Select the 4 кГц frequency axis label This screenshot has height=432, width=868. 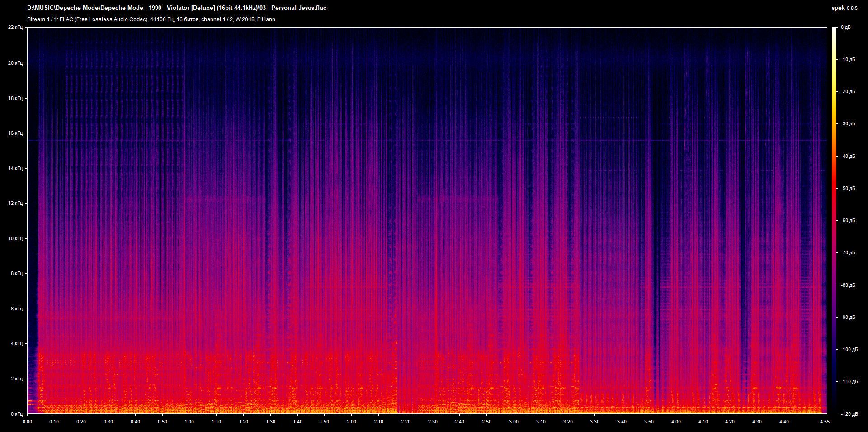click(16, 344)
